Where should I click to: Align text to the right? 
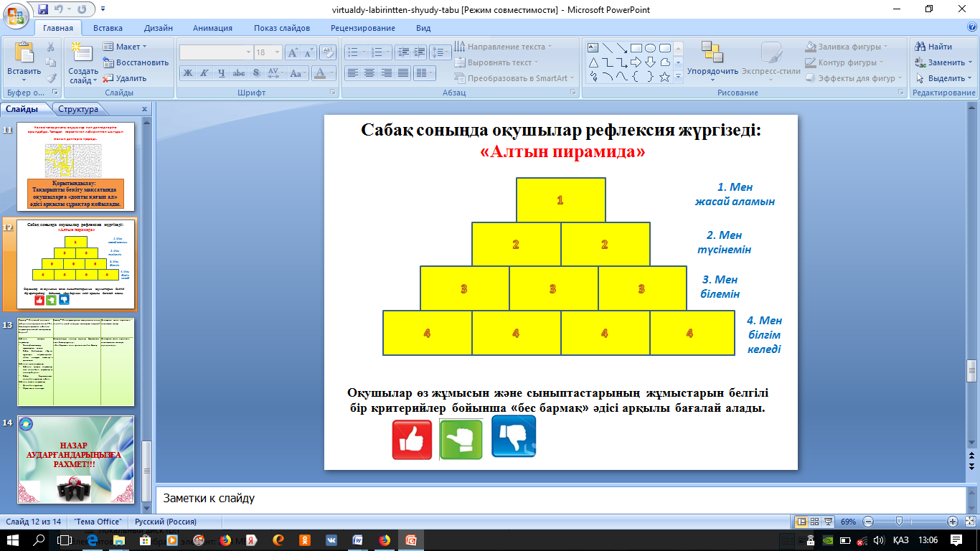click(386, 72)
